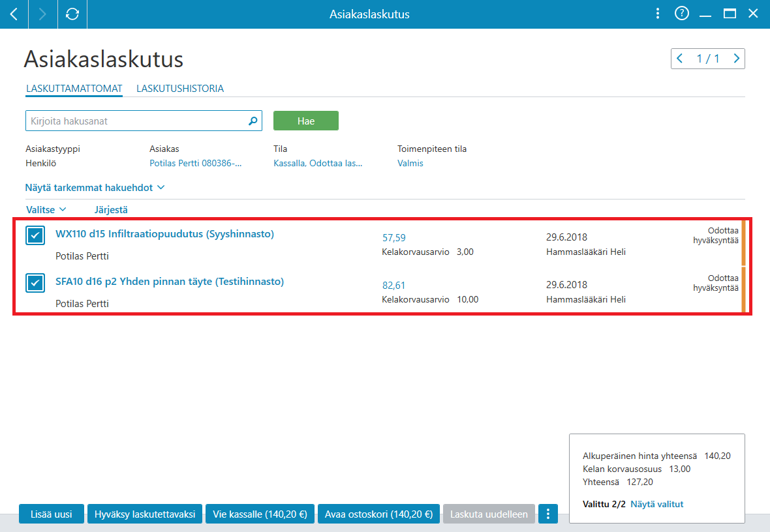Click the green Hae button
Viewport: 770px width, 532px height.
pos(306,121)
